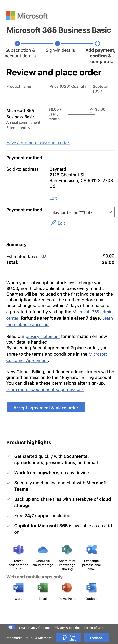Increase quantity using the up arrow

pyautogui.click(x=91, y=109)
